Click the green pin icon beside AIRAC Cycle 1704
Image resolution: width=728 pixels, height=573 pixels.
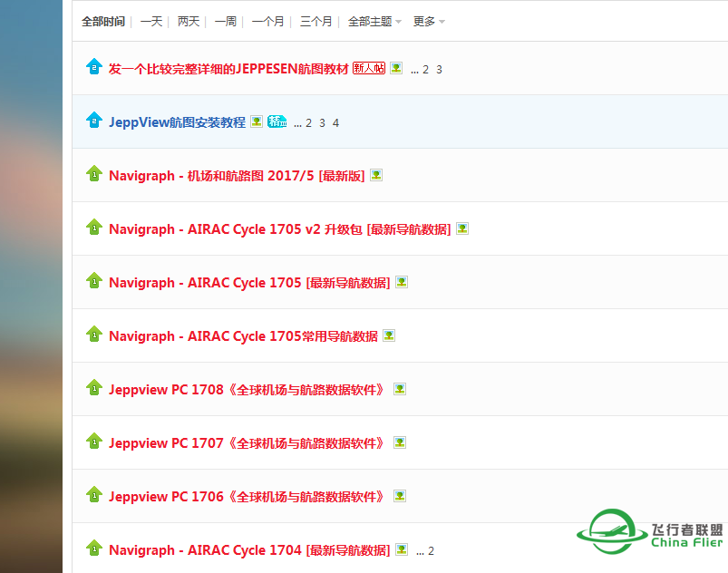click(94, 549)
